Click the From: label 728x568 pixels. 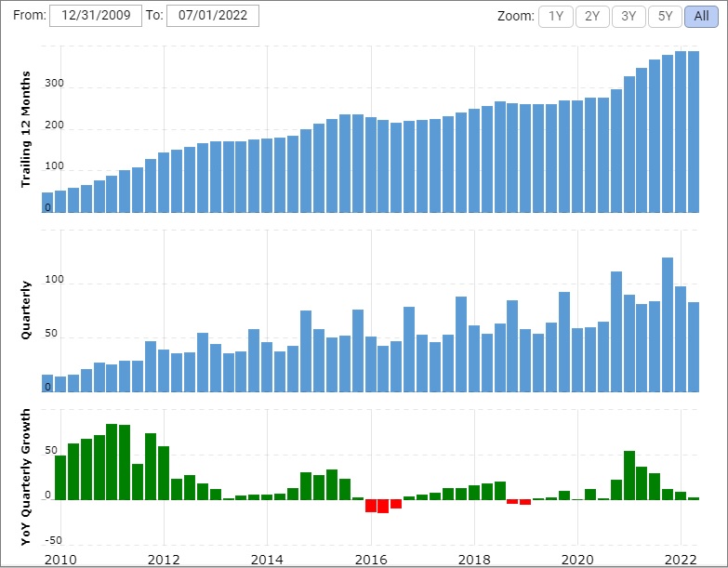coord(30,15)
